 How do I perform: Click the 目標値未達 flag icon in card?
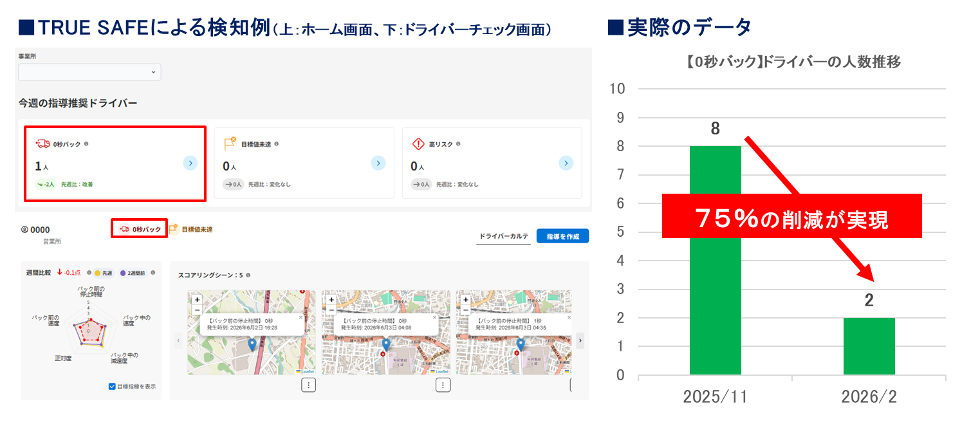pos(230,144)
